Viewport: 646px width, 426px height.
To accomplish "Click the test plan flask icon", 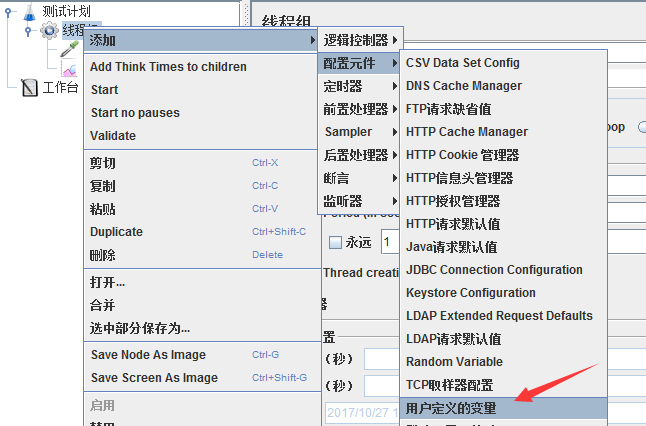I will pyautogui.click(x=29, y=12).
